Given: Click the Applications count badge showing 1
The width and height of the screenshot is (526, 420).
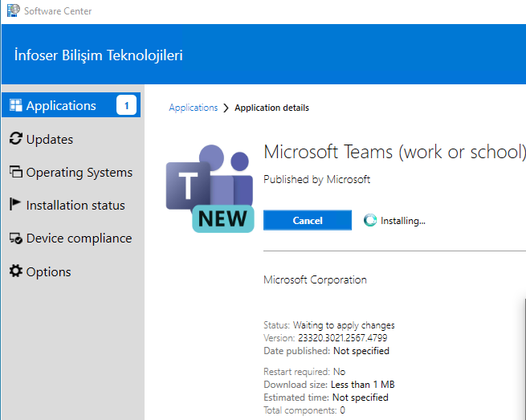Looking at the screenshot, I should [x=126, y=105].
